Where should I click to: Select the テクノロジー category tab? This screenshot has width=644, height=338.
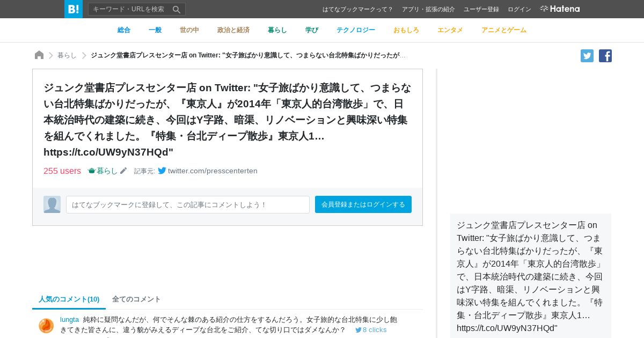click(356, 30)
